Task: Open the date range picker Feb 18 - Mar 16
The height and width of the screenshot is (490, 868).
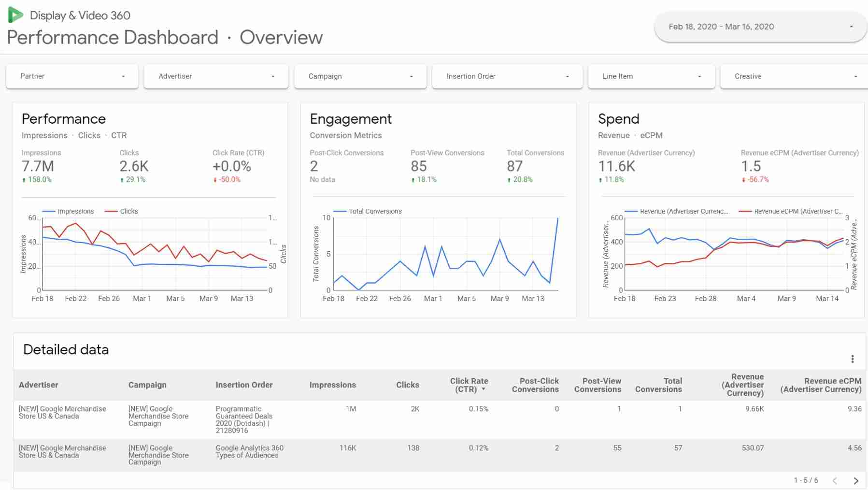Action: point(760,27)
